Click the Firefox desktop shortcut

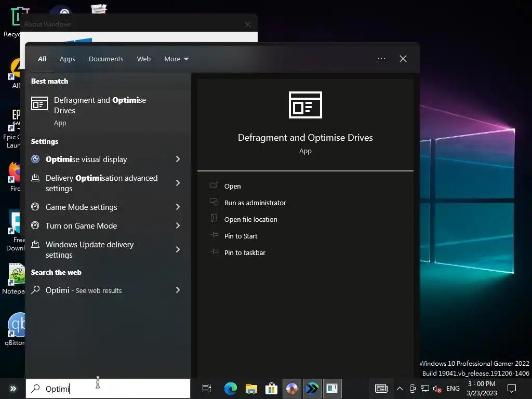[x=15, y=177]
